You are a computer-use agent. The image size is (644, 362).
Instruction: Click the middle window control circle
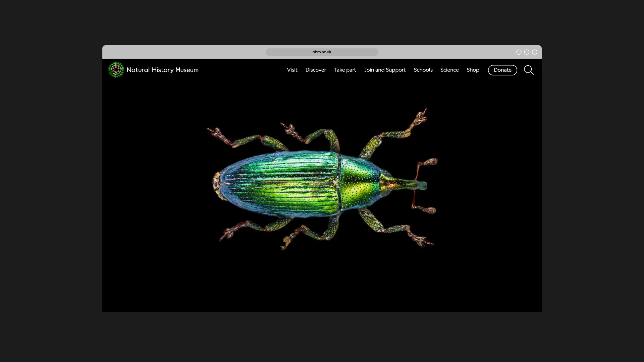coord(527,52)
